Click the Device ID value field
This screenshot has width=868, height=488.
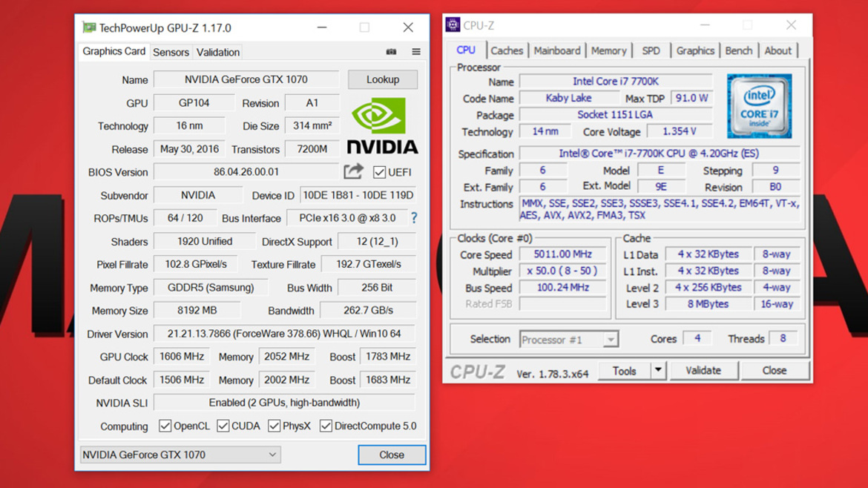pyautogui.click(x=358, y=195)
